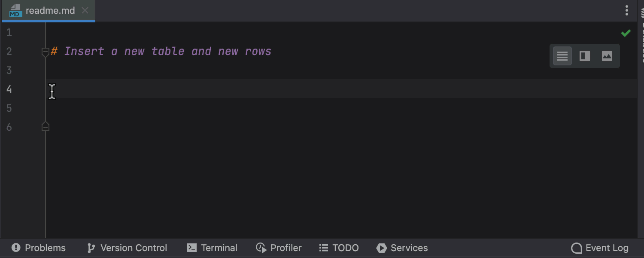This screenshot has height=258, width=644.
Task: Close the readme.md tab
Action: (x=85, y=11)
